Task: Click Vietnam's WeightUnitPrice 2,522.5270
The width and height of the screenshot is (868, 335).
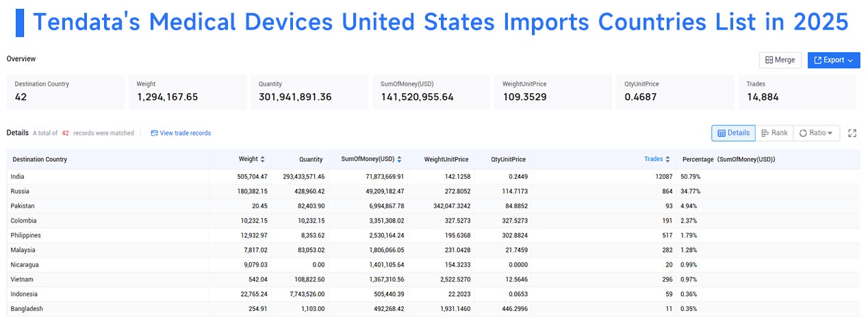Action: coord(452,280)
